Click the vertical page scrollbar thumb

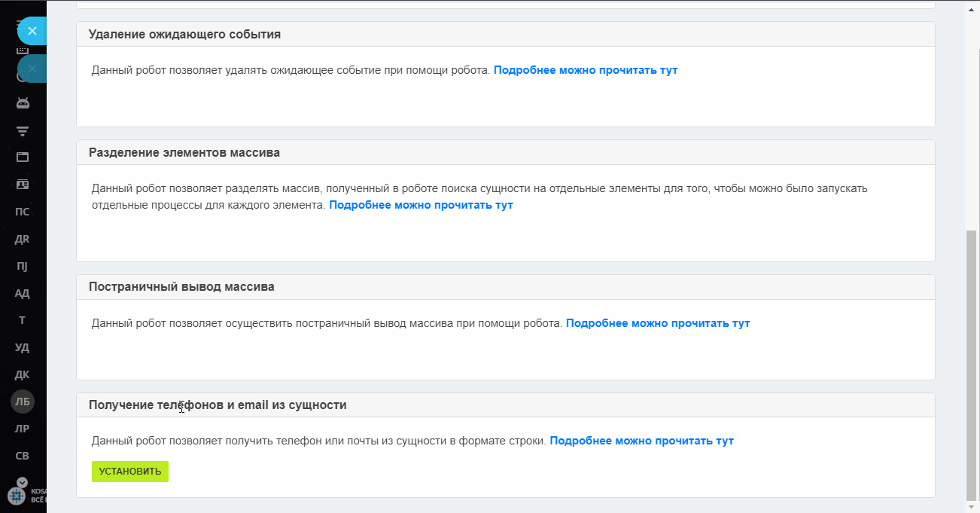(x=971, y=365)
